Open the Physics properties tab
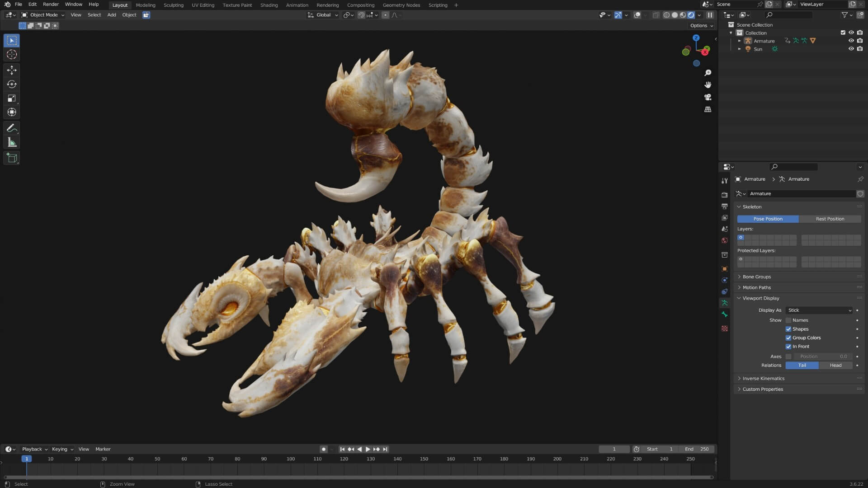Image resolution: width=868 pixels, height=488 pixels. click(x=725, y=280)
